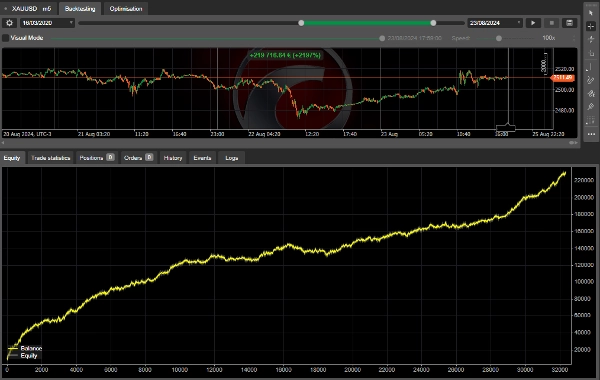Open the Events tab
600x380 pixels.
point(202,158)
